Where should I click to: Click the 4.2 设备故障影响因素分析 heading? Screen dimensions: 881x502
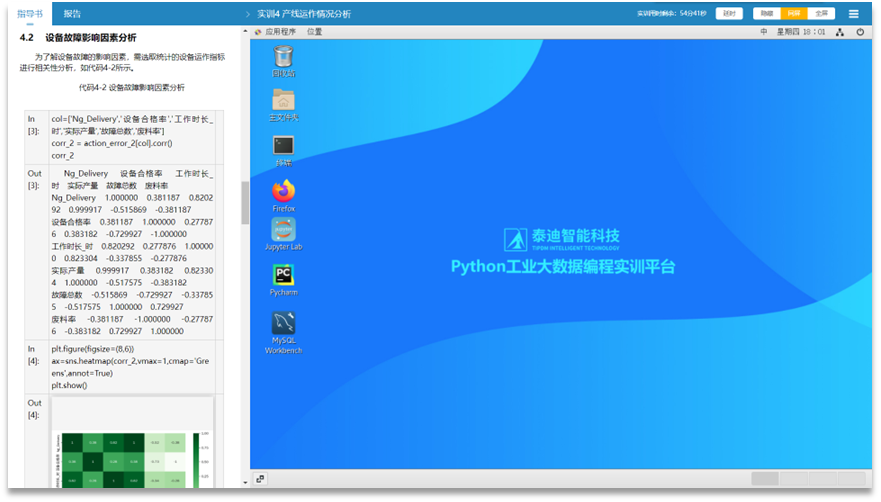(x=78, y=38)
